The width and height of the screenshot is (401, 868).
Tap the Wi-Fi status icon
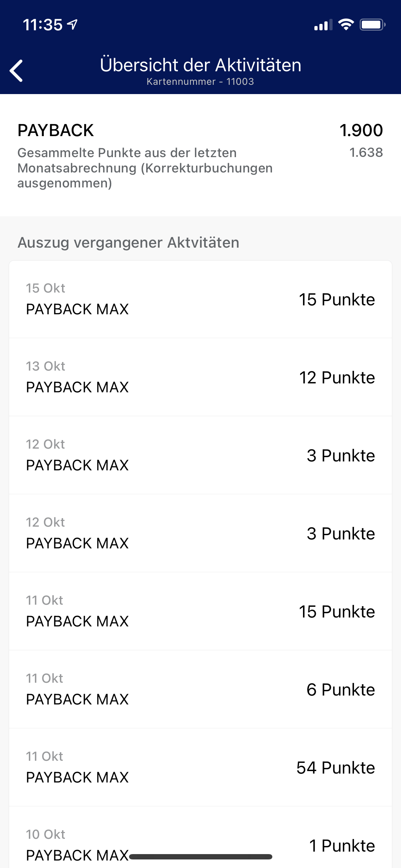point(346,25)
